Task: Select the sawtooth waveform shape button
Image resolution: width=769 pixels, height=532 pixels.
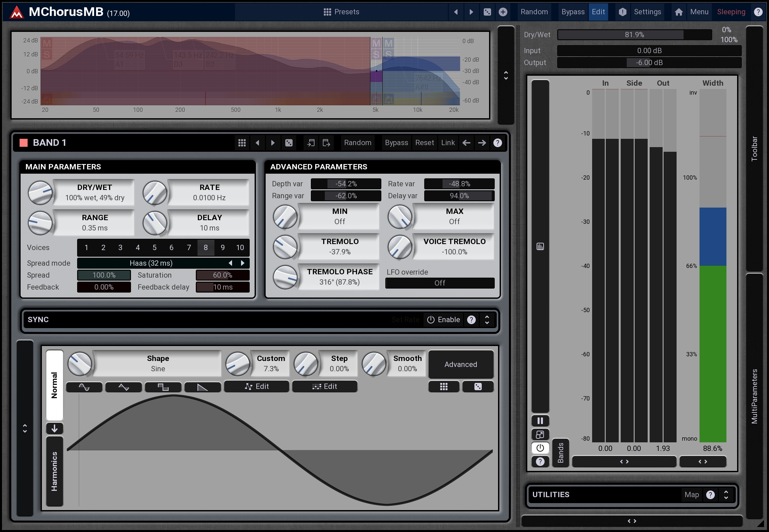Action: tap(202, 387)
